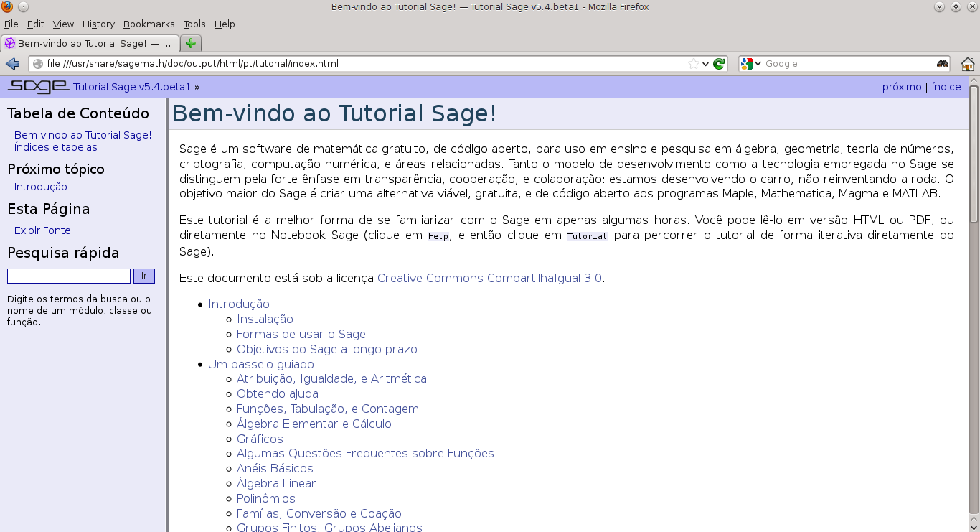Screen dimensions: 980x532
Task: Click the Google search engine icon
Action: pyautogui.click(x=747, y=64)
